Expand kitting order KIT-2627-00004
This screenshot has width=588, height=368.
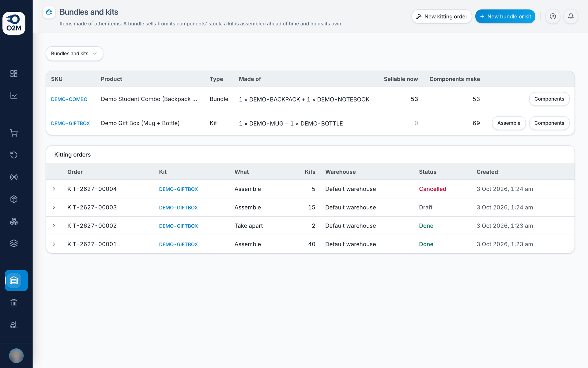54,189
